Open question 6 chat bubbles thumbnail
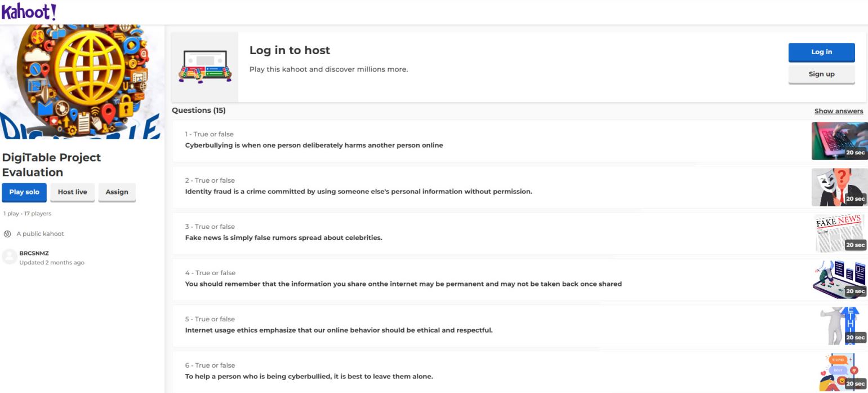Image resolution: width=868 pixels, height=393 pixels. pos(839,372)
